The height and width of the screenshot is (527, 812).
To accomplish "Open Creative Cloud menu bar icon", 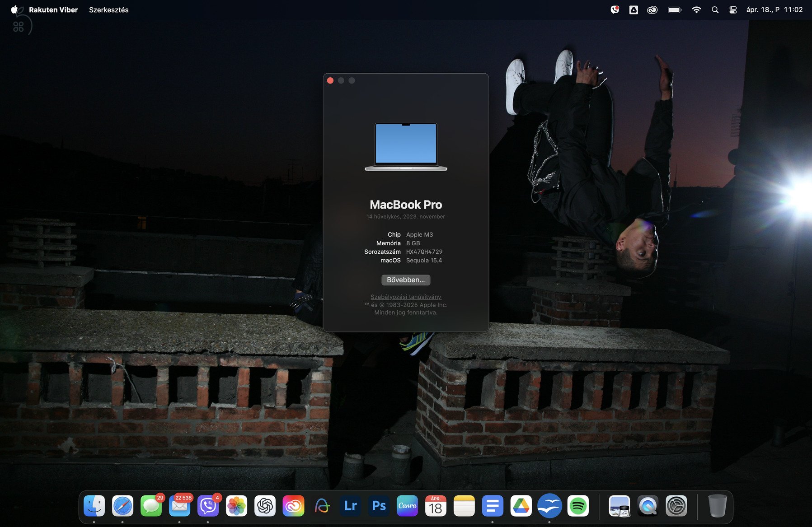I will 652,9.
